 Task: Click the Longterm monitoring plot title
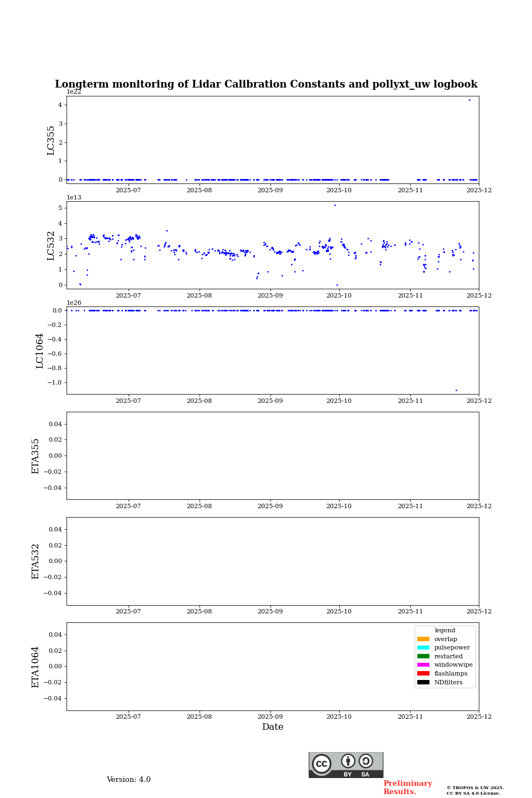tap(266, 84)
